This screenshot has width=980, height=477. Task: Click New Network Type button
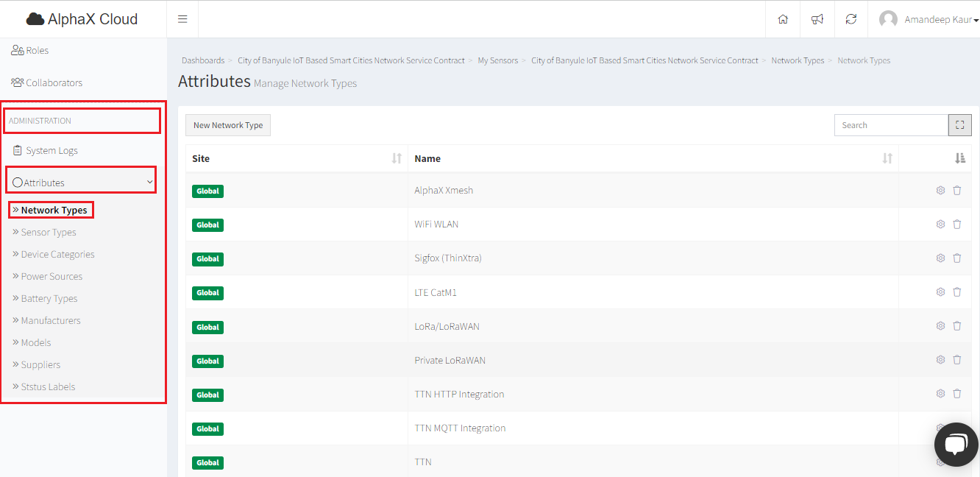pyautogui.click(x=228, y=125)
